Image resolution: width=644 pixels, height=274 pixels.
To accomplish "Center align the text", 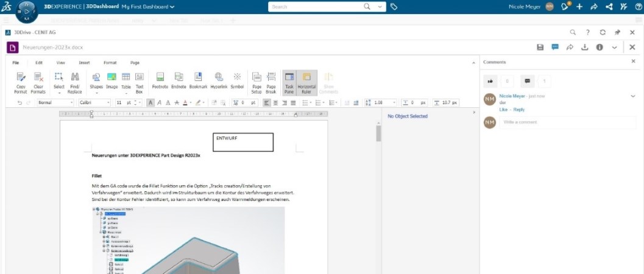I will [x=275, y=102].
